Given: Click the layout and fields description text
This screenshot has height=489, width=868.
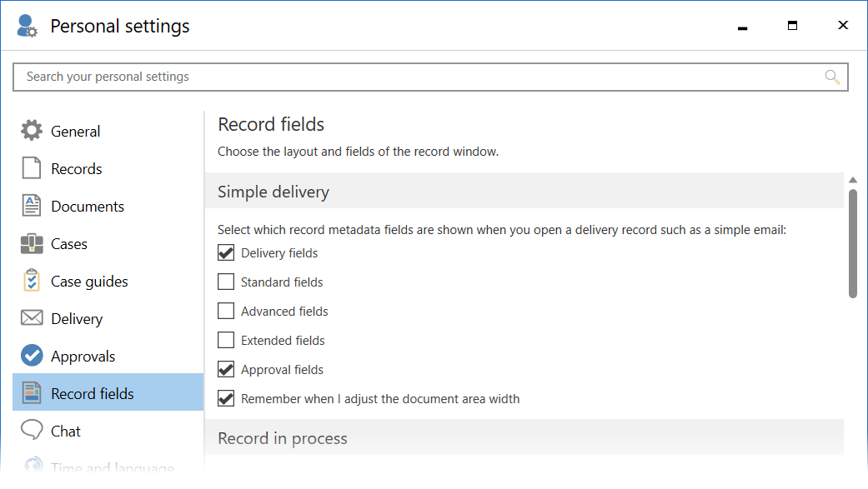Looking at the screenshot, I should pyautogui.click(x=359, y=152).
